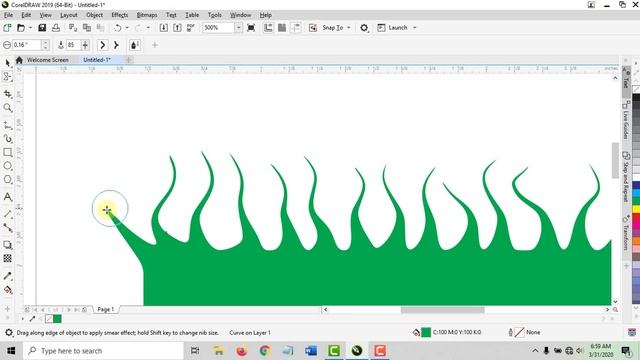Image resolution: width=640 pixels, height=360 pixels.
Task: Click the Nib size field
Action: 26,45
